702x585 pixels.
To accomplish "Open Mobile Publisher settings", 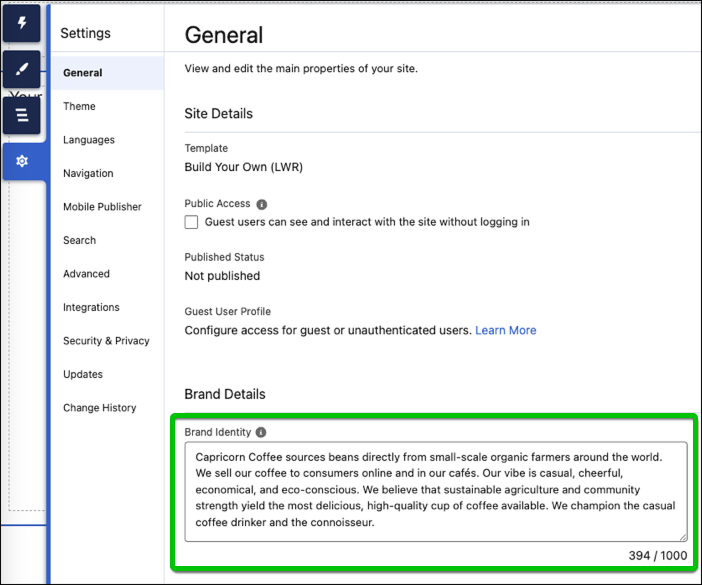I will pos(108,207).
